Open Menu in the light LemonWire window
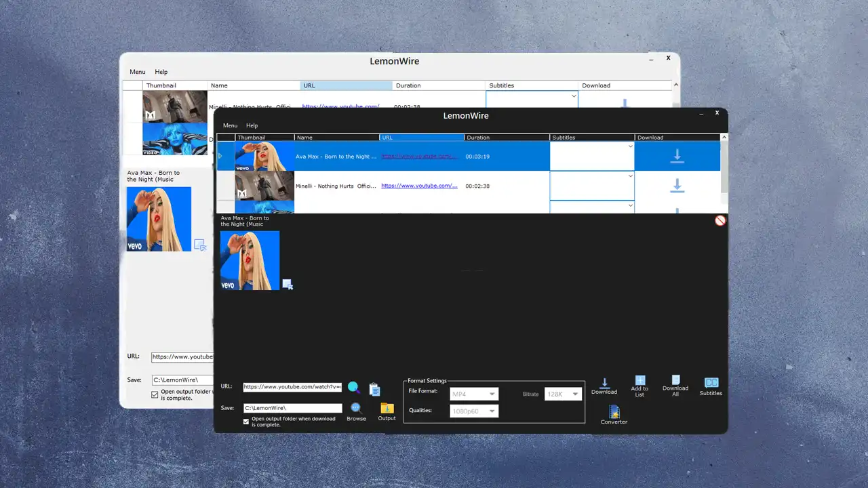Image resolution: width=868 pixels, height=488 pixels. (x=138, y=72)
